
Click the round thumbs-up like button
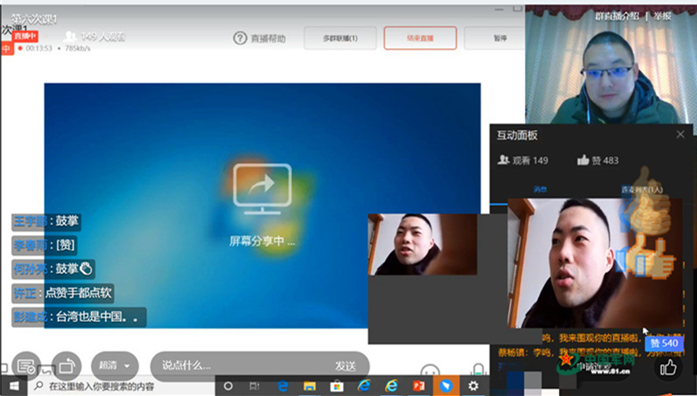[x=668, y=368]
